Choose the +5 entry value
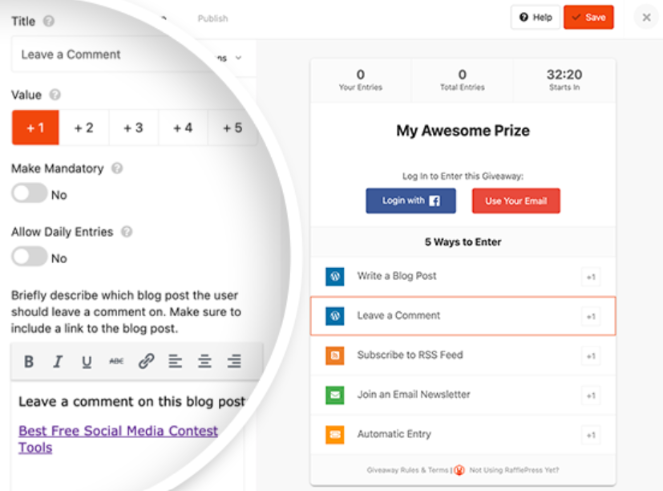Screen dimensions: 663x491 (x=231, y=128)
